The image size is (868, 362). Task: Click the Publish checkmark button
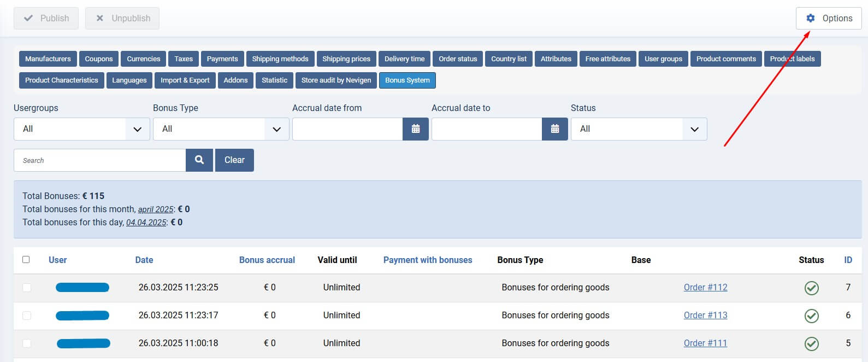pyautogui.click(x=46, y=18)
